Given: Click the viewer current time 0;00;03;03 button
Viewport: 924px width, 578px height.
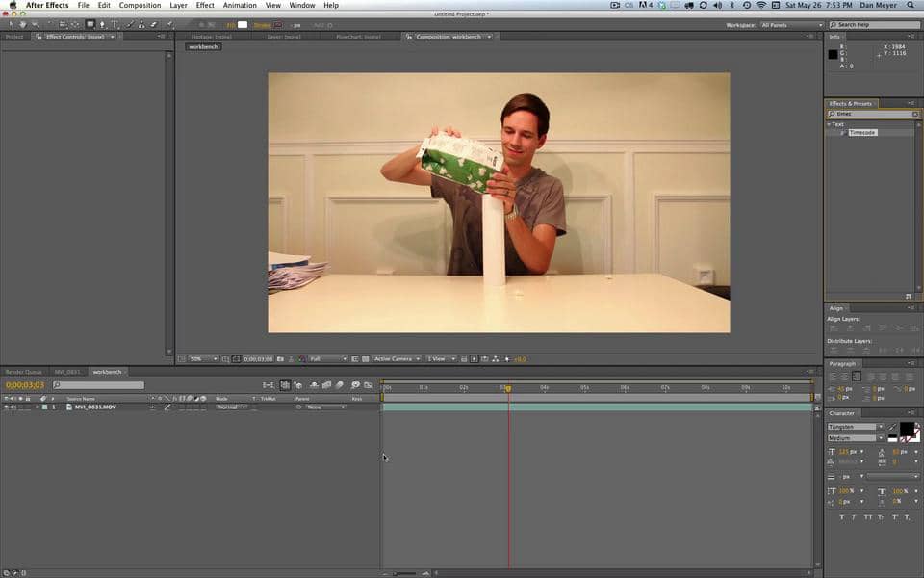Looking at the screenshot, I should pyautogui.click(x=258, y=358).
